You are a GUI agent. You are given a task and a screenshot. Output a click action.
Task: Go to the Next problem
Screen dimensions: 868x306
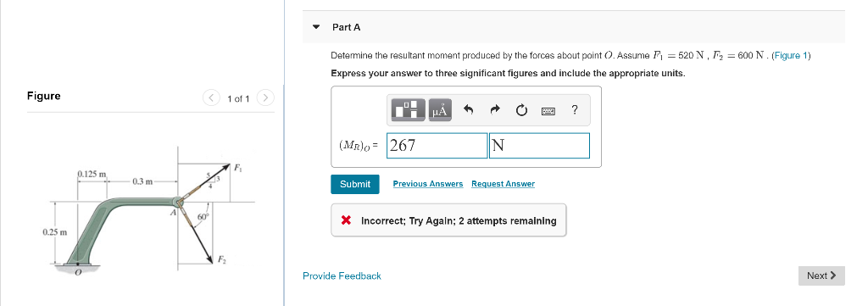click(821, 275)
